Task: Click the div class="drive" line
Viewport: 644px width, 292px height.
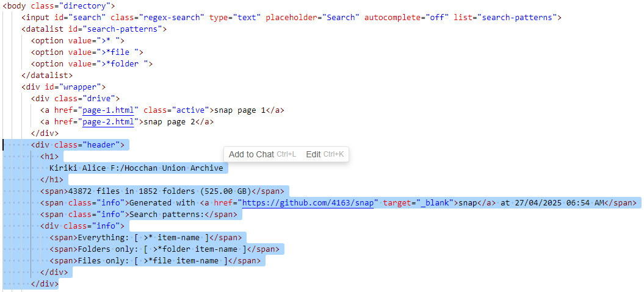Action: (x=75, y=98)
